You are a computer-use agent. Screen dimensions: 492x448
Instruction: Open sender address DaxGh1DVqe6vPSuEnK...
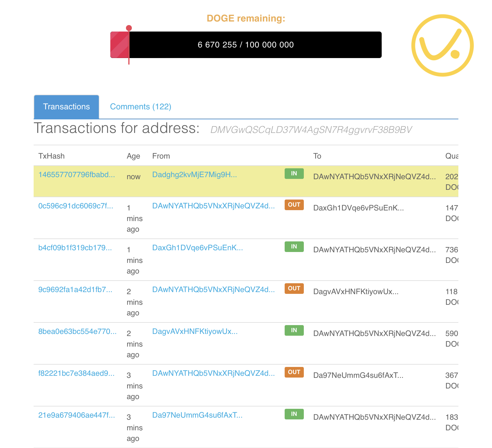coord(198,248)
